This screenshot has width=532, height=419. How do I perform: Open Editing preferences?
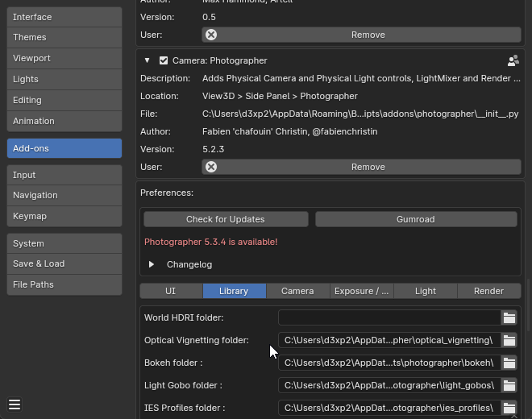(64, 100)
